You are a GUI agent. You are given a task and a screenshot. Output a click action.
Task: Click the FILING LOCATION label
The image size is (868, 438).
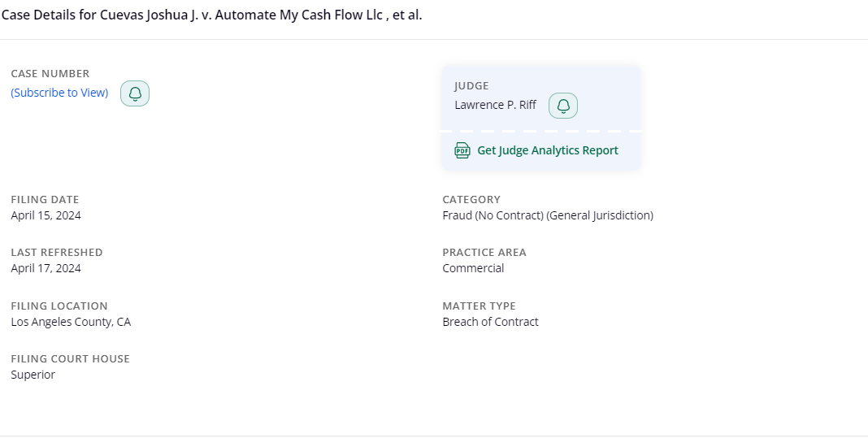coord(59,306)
